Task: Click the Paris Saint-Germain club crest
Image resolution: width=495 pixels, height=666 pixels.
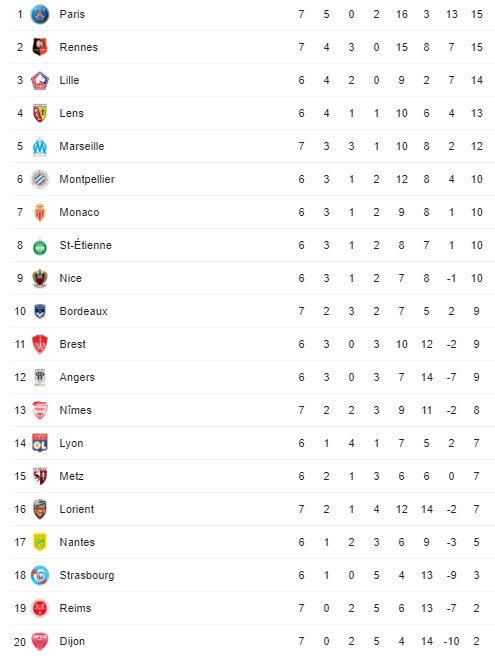Action: tap(40, 14)
